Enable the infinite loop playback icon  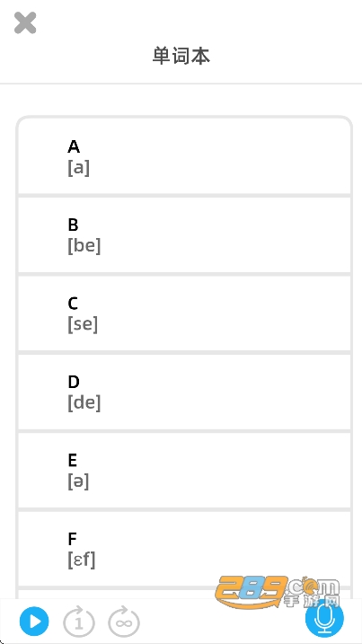point(124,622)
